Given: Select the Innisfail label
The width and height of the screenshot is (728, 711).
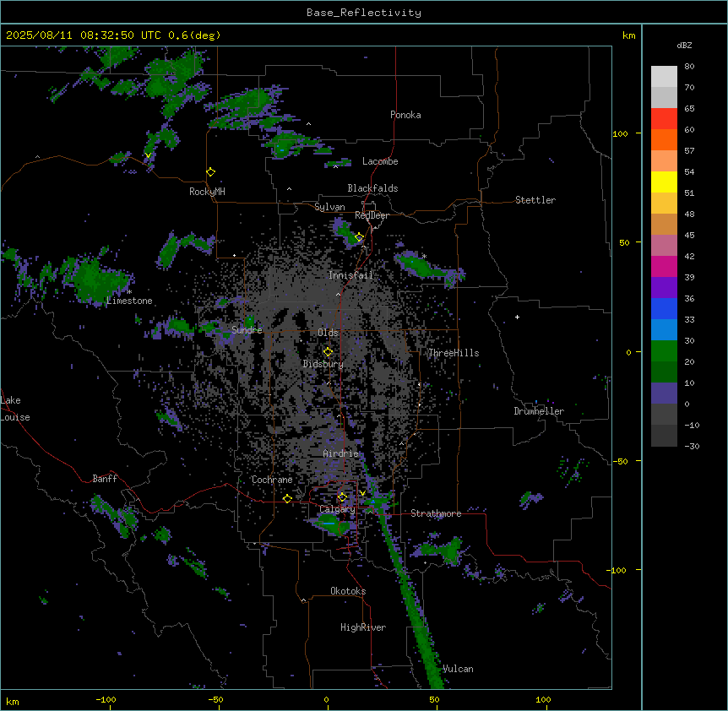Looking at the screenshot, I should point(350,275).
